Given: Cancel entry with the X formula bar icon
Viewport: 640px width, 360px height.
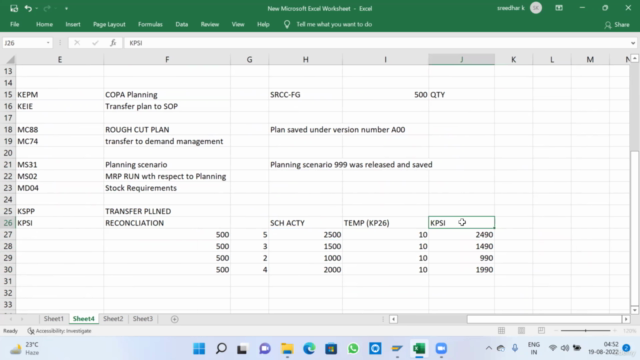Looking at the screenshot, I should pos(77,43).
